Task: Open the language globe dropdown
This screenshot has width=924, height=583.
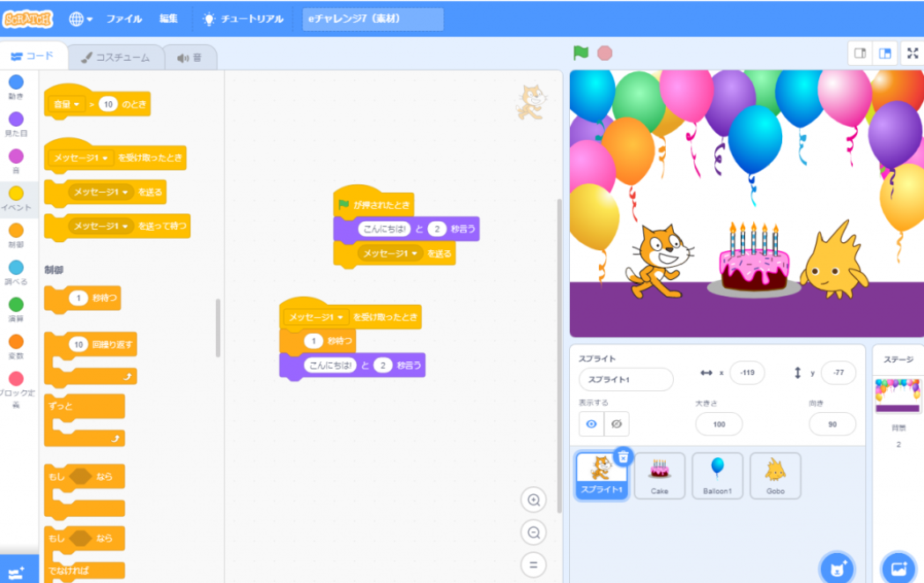Action: pyautogui.click(x=81, y=18)
